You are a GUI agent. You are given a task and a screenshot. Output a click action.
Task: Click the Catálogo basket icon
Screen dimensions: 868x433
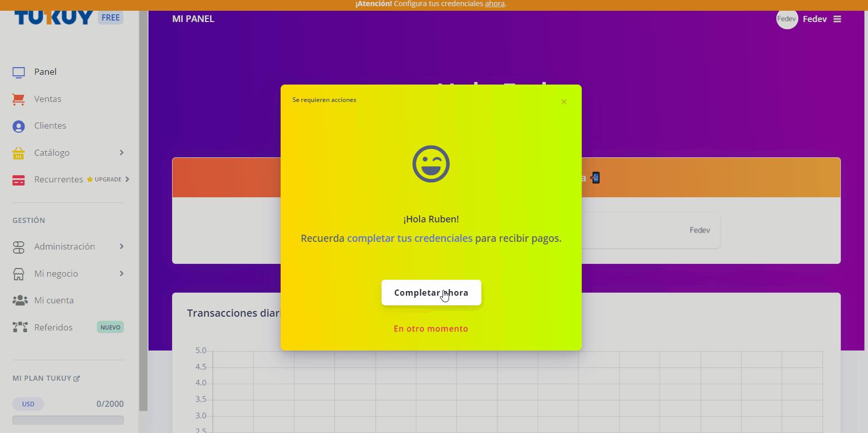coord(18,153)
